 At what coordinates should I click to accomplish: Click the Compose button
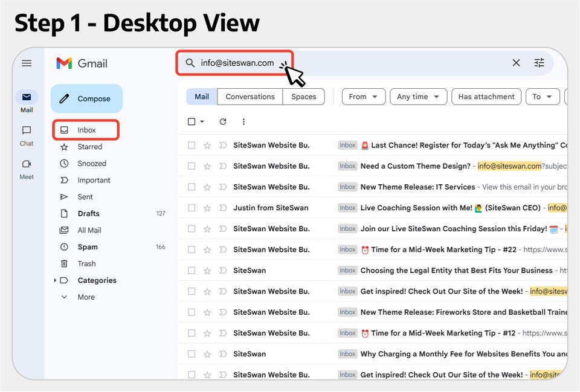tap(86, 98)
